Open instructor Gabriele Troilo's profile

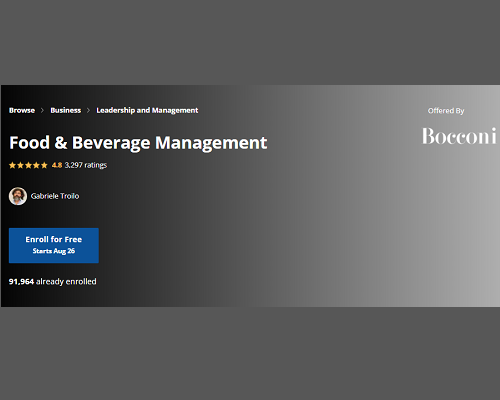[55, 196]
